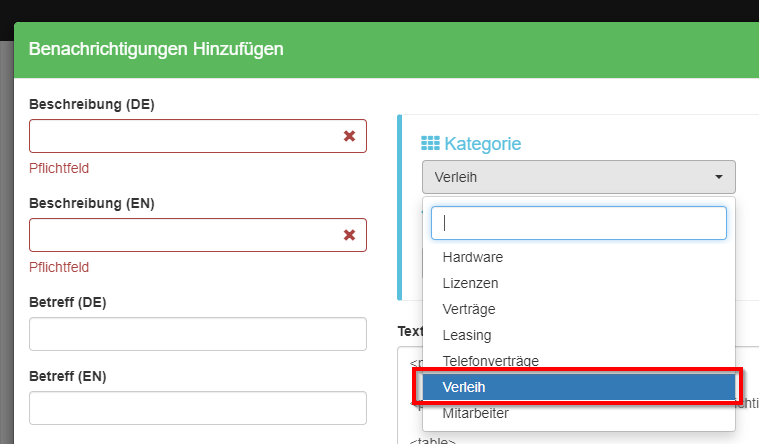Select Hardware from the category list

[578, 257]
